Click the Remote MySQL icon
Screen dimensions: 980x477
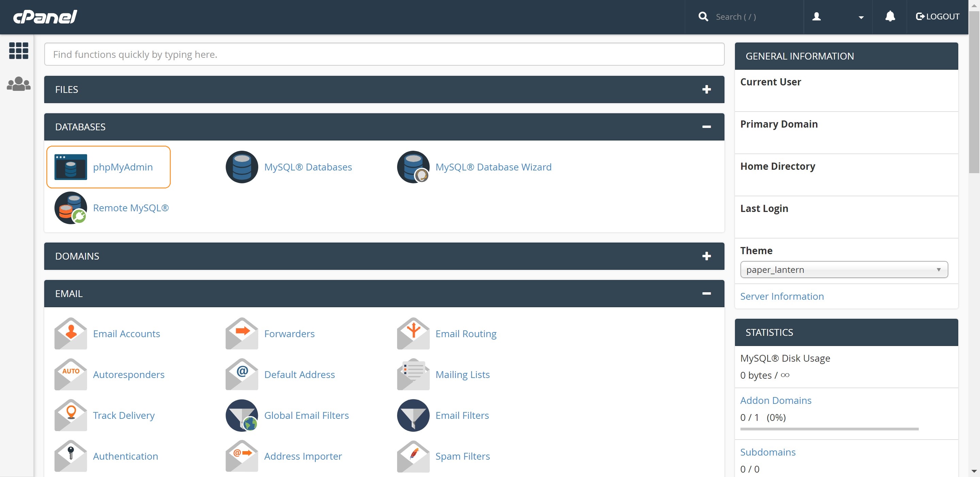pyautogui.click(x=71, y=208)
